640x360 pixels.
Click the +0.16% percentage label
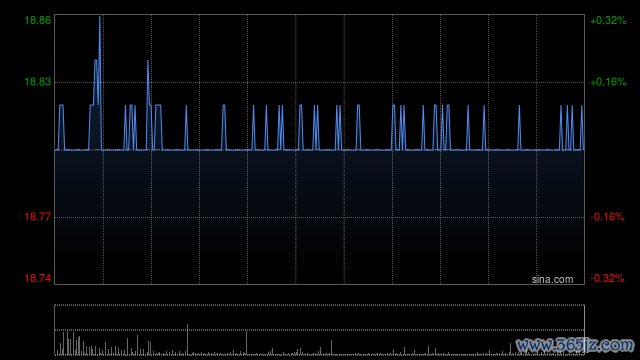pyautogui.click(x=608, y=82)
